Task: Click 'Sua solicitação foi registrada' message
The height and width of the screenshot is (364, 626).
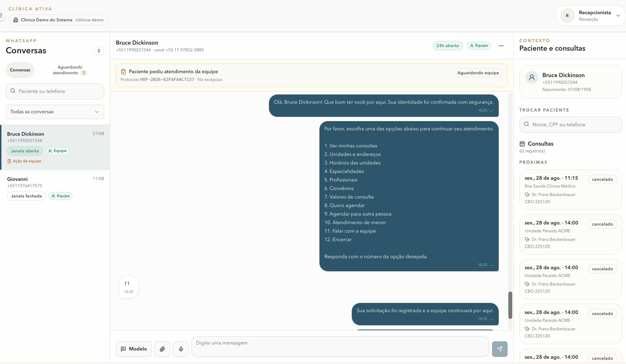Action: [x=425, y=314]
